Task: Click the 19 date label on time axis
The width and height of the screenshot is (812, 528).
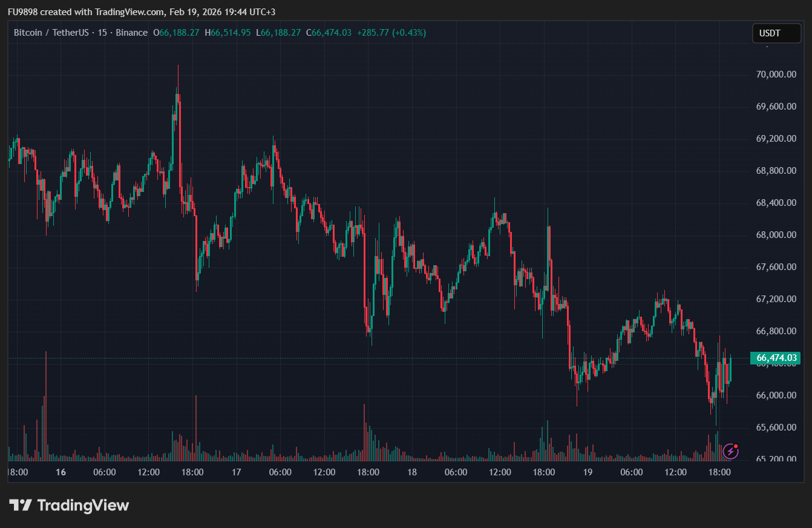Action: (x=588, y=471)
